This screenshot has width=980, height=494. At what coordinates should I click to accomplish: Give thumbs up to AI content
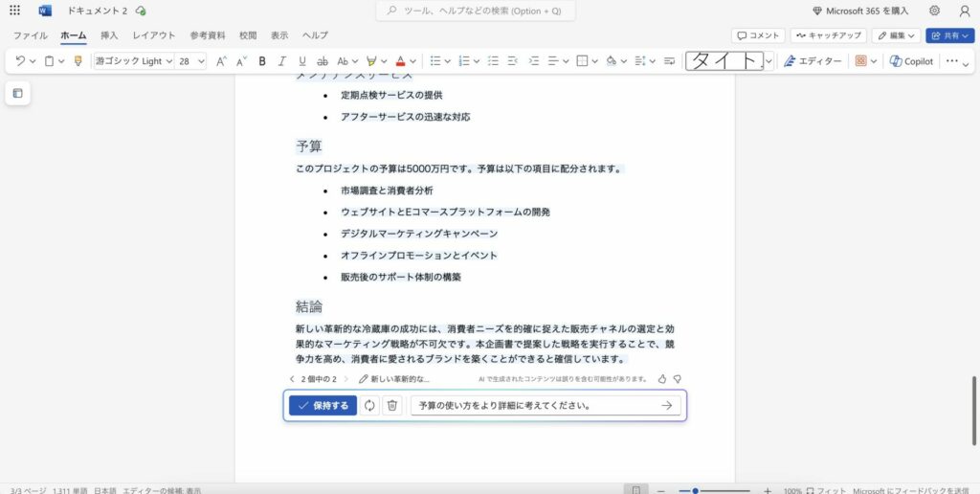[x=662, y=379]
